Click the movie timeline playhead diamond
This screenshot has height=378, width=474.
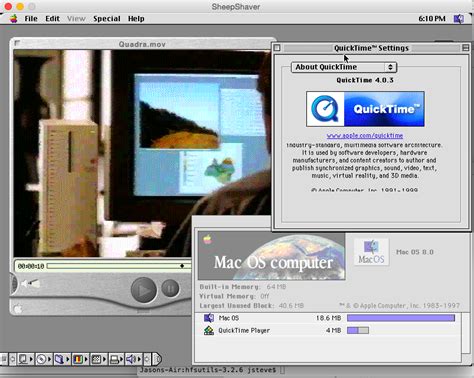coord(182,266)
